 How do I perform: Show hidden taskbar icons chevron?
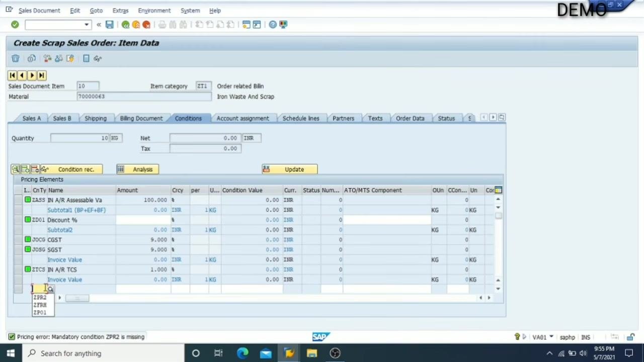pyautogui.click(x=549, y=353)
